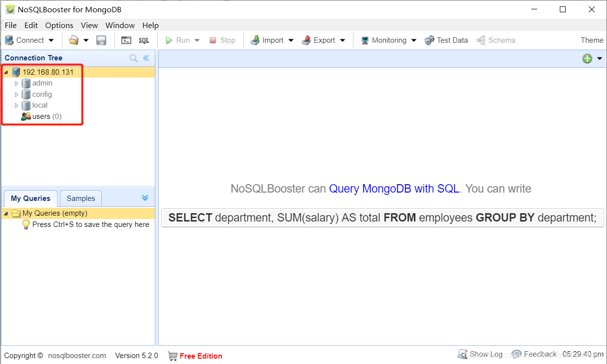Switch to the My Queries tab
This screenshot has width=607, height=364.
[x=30, y=198]
